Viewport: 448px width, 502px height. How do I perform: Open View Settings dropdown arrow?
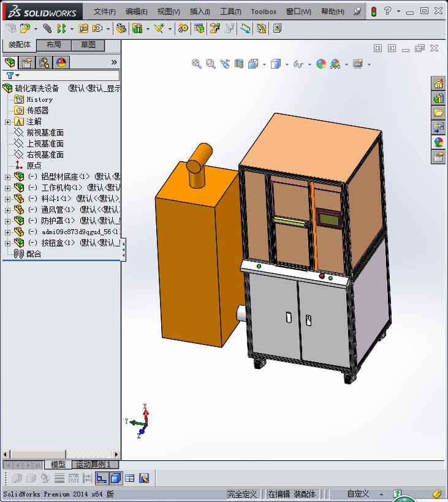369,65
